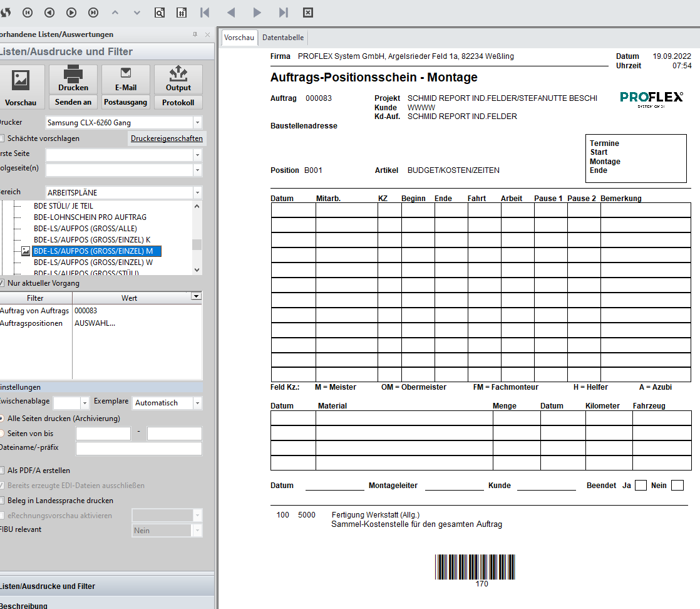Go to next record using circled play icon
700x609 pixels.
coord(71,12)
